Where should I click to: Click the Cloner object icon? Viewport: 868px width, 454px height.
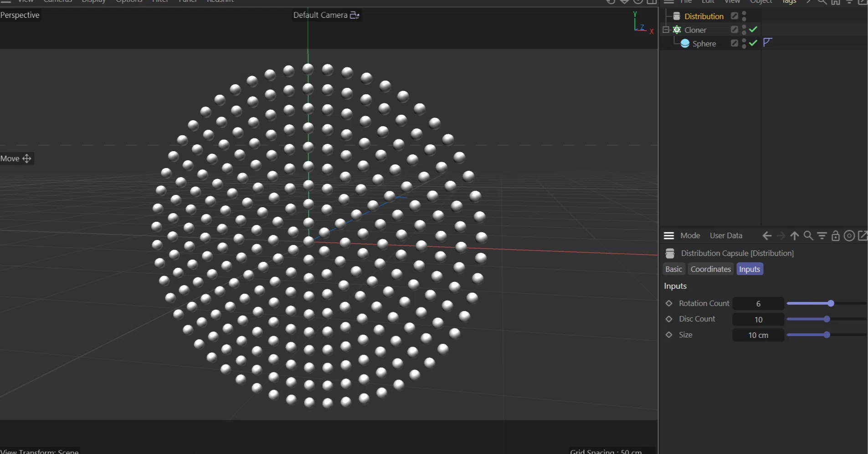click(677, 30)
